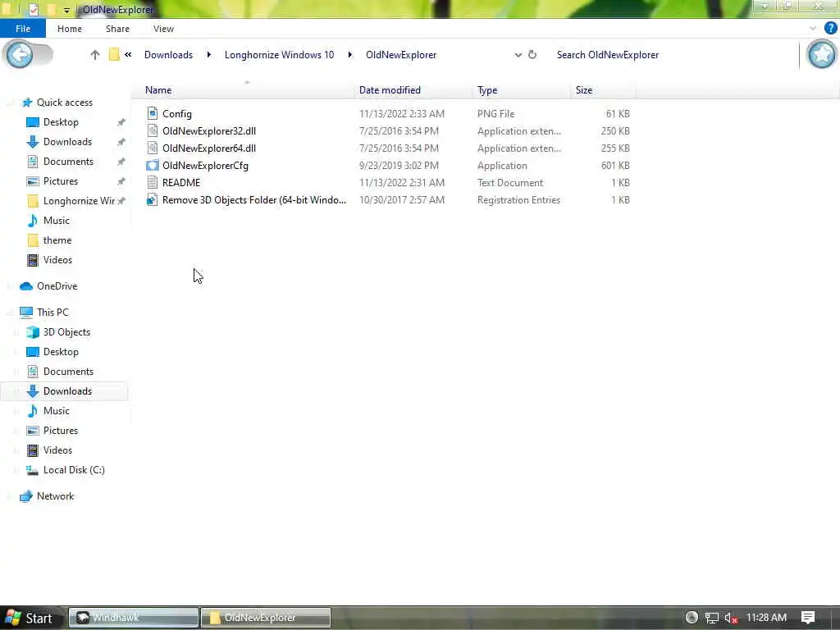Click the theme folder icon
The height and width of the screenshot is (630, 840).
(x=33, y=240)
